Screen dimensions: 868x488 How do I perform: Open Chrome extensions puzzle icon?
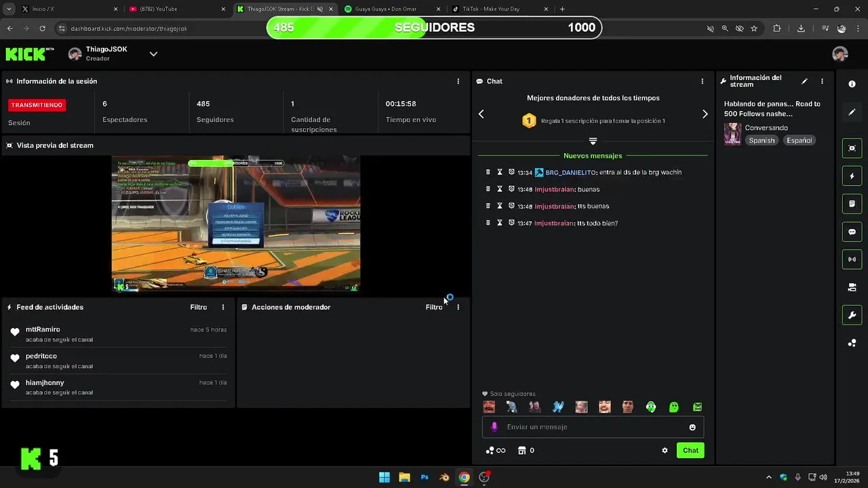pyautogui.click(x=777, y=28)
